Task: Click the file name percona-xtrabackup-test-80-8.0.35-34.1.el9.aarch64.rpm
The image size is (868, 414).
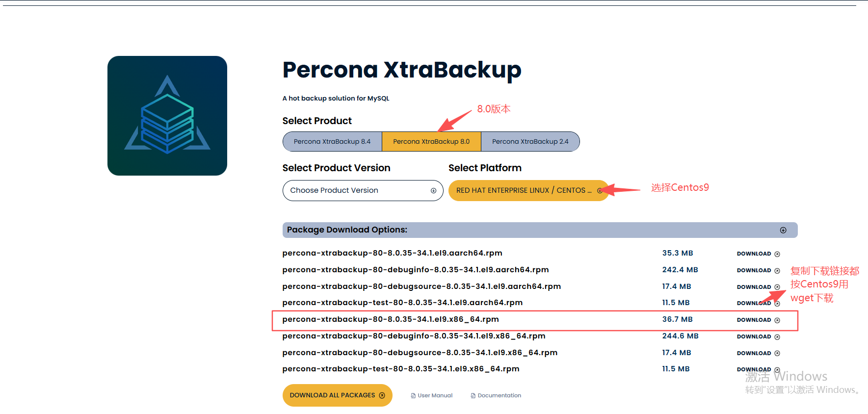Action: tap(402, 303)
